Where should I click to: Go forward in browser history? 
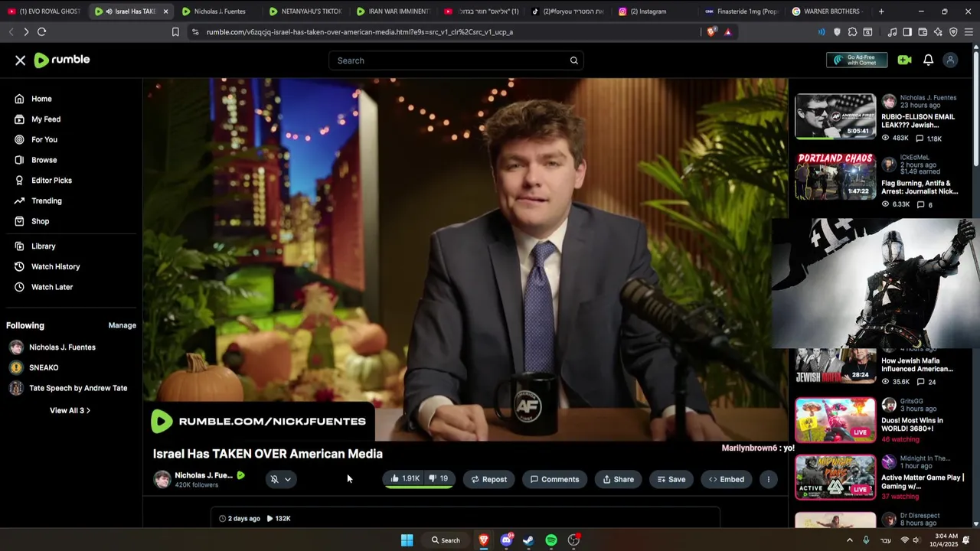click(26, 31)
